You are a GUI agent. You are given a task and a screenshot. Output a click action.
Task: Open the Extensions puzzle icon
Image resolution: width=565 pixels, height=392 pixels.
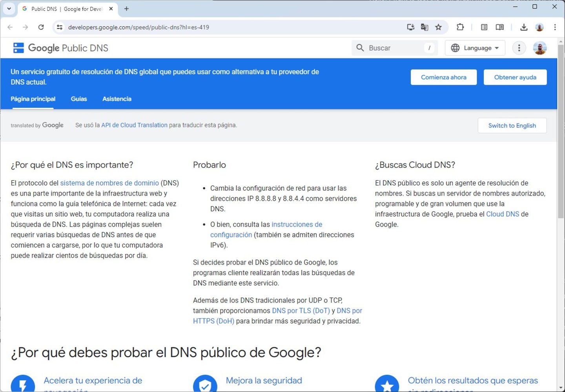tap(460, 27)
